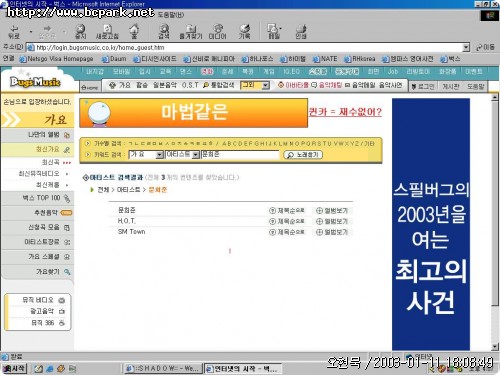The height and width of the screenshot is (375, 500).
Task: Open 벅스 TOP 100 in the sidebar
Action: tap(37, 198)
